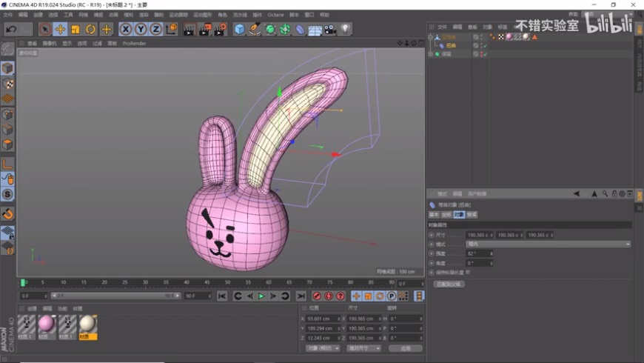Open the File menu in main menu bar
The image size is (644, 363).
8,15
